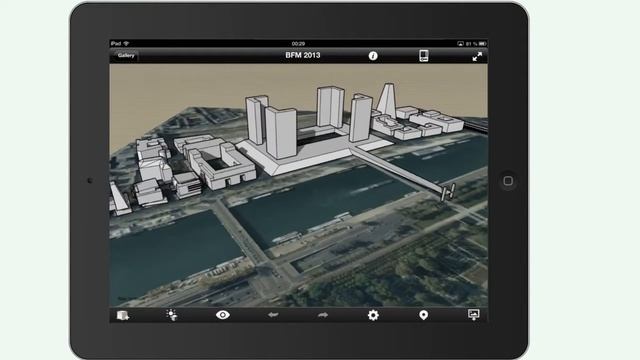This screenshot has height=360, width=640.
Task: Go back to the Gallery
Action: click(126, 56)
